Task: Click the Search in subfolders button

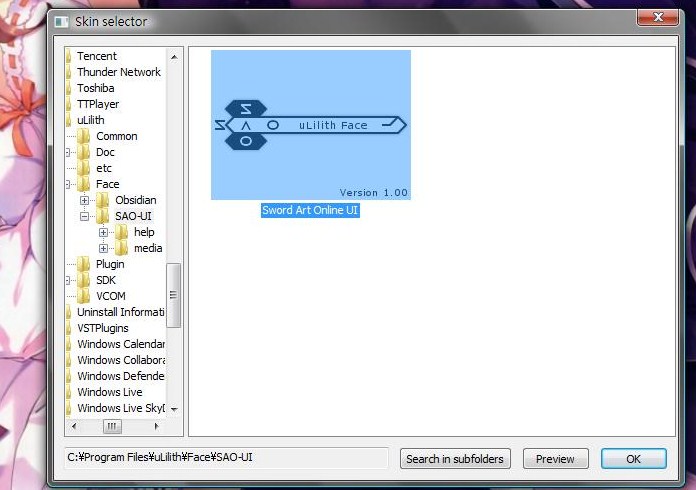Action: [x=455, y=458]
